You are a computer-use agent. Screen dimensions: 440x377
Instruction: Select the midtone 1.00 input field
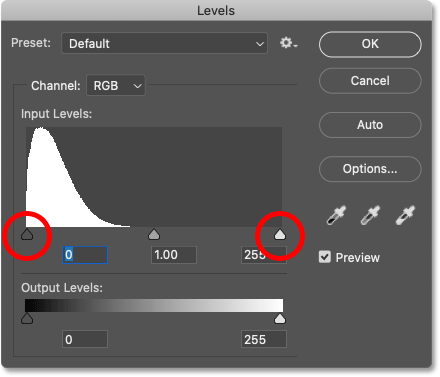(x=174, y=255)
